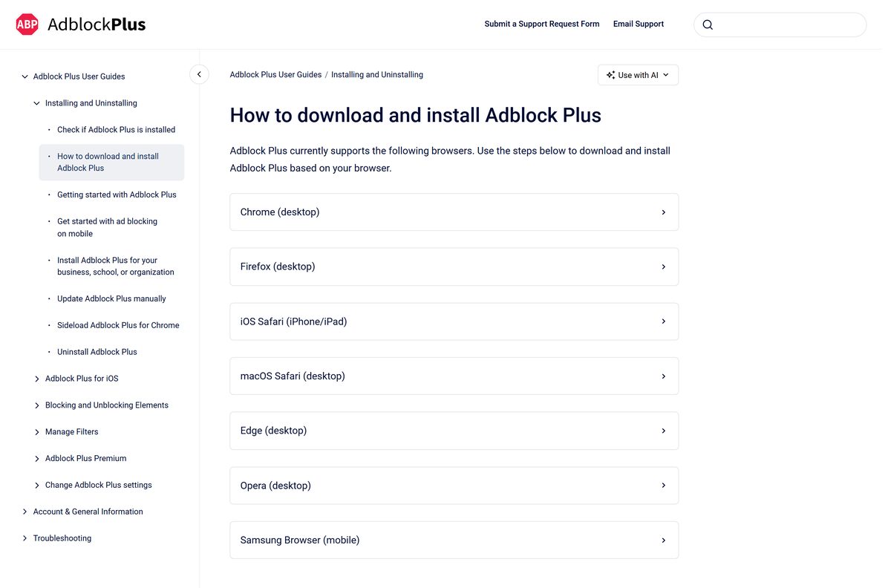
Task: Collapse Adblock Plus User Guides tree chevron
Action: coord(25,76)
